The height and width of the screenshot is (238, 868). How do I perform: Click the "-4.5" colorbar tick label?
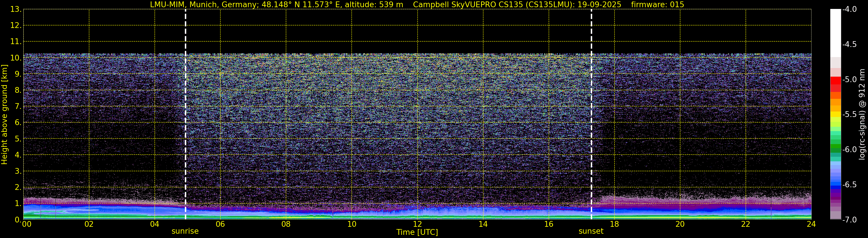pos(849,44)
